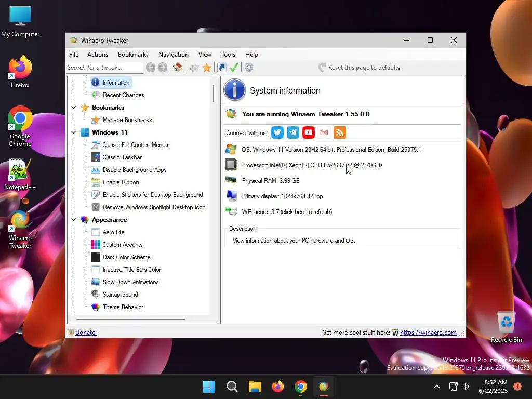Open the Actions menu
The height and width of the screenshot is (399, 532).
97,55
